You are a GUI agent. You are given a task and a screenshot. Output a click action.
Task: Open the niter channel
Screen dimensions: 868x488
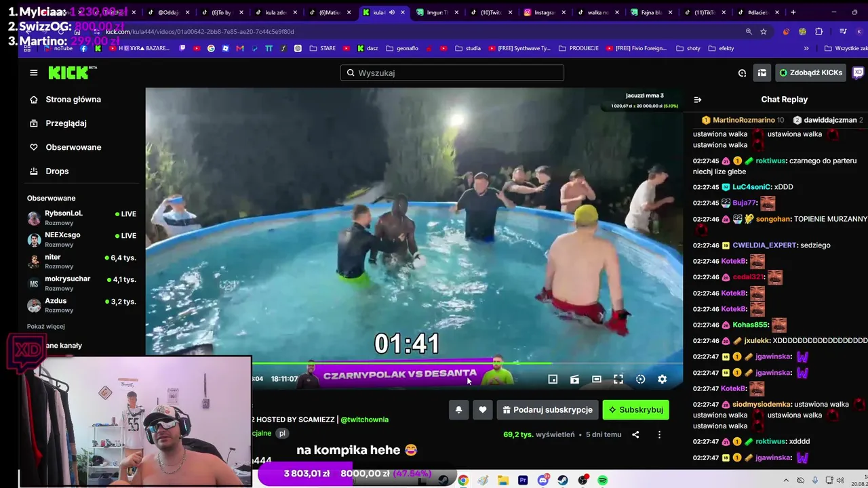81,261
